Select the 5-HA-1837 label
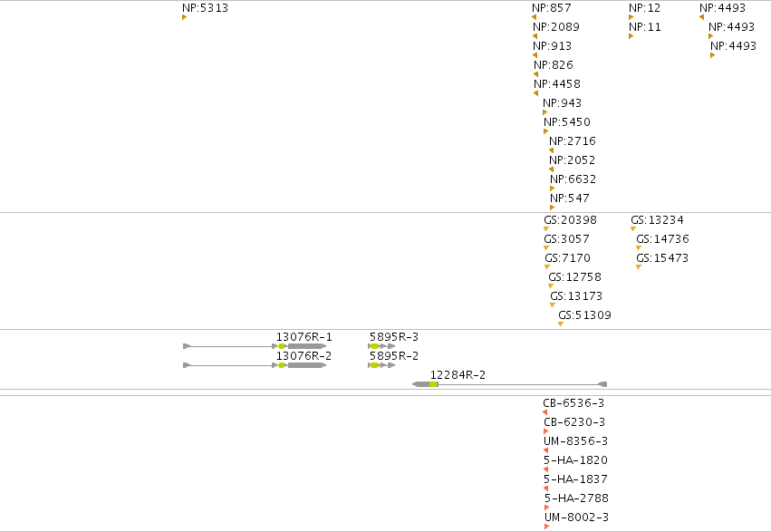Viewport: 771px width, 532px height. (576, 479)
